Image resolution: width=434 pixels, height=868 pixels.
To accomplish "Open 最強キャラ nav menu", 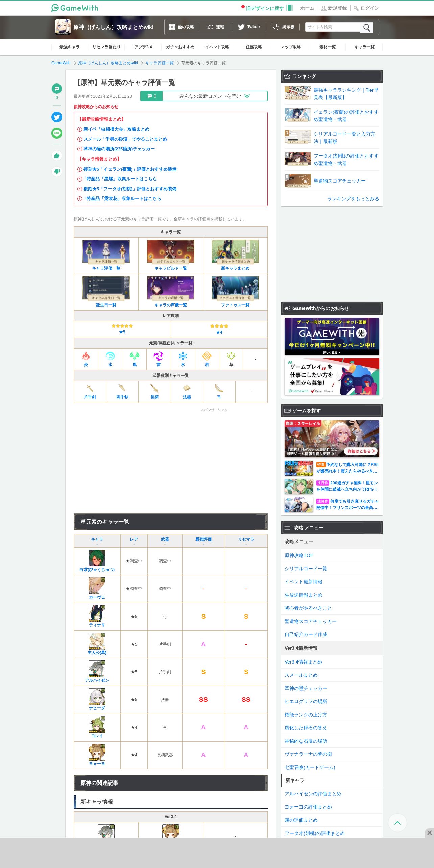I will [x=70, y=47].
